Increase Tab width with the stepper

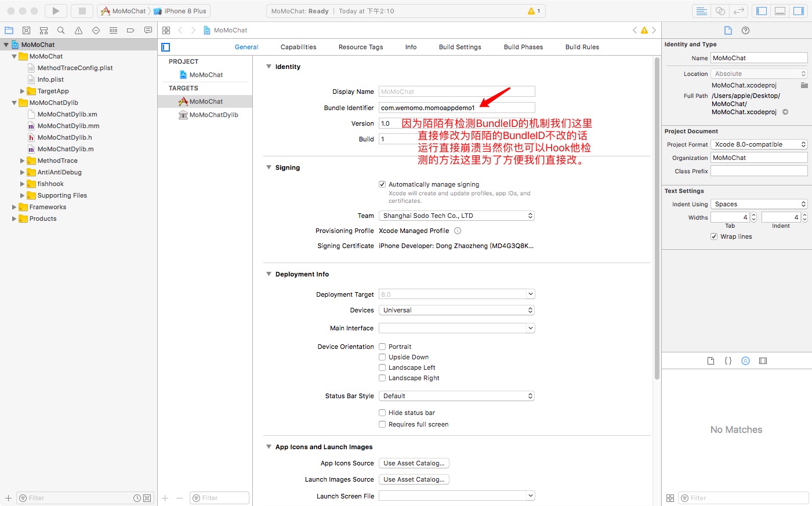point(753,214)
